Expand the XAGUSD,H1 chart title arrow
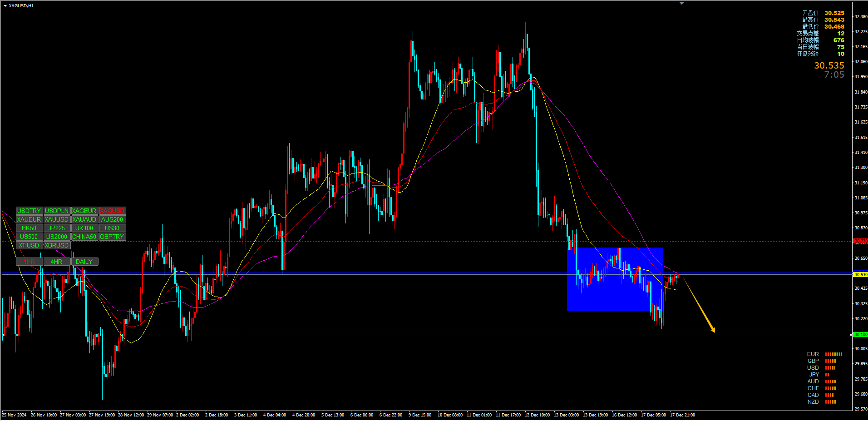The image size is (868, 421). point(5,6)
